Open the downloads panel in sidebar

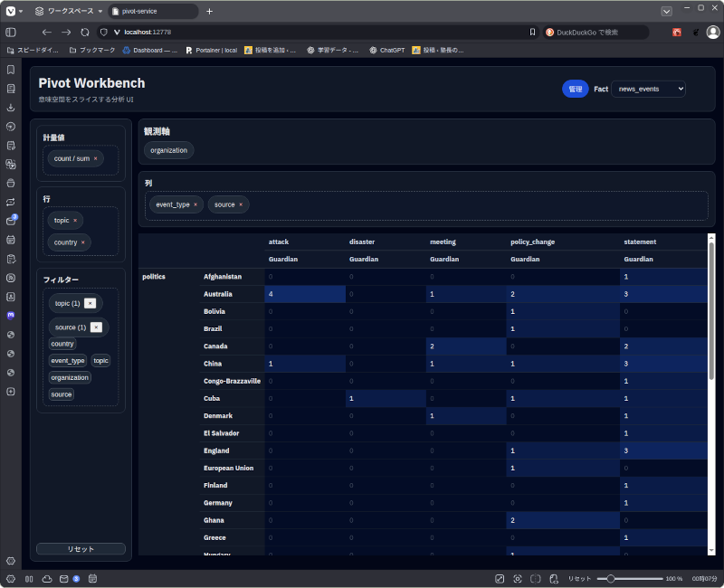tap(10, 108)
